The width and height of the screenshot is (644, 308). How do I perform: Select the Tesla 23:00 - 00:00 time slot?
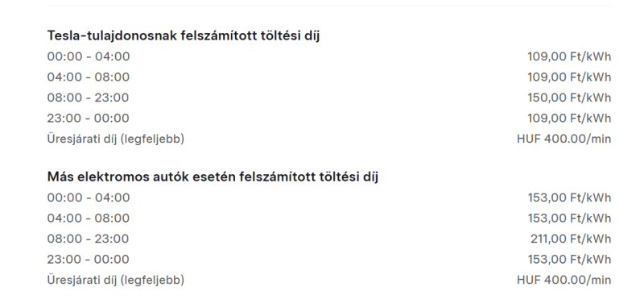88,118
